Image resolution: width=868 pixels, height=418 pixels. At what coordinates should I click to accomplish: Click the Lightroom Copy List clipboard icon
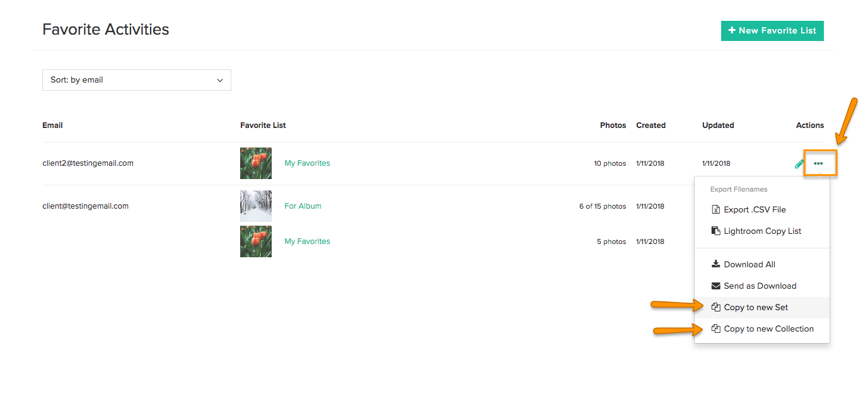click(x=715, y=231)
